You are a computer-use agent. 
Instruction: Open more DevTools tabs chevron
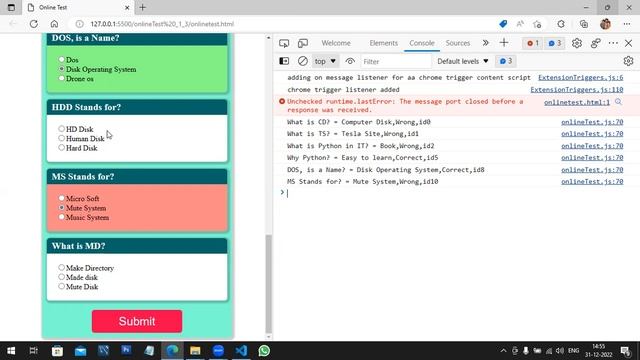(x=485, y=43)
